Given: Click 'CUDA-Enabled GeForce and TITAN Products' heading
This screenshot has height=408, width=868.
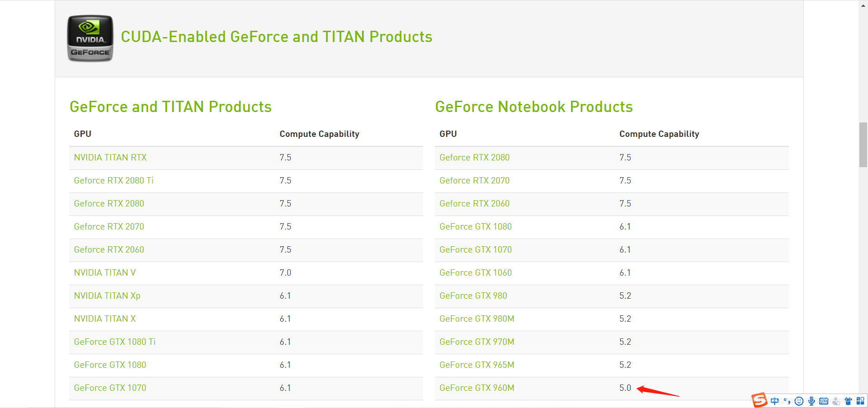Looking at the screenshot, I should pyautogui.click(x=276, y=37).
